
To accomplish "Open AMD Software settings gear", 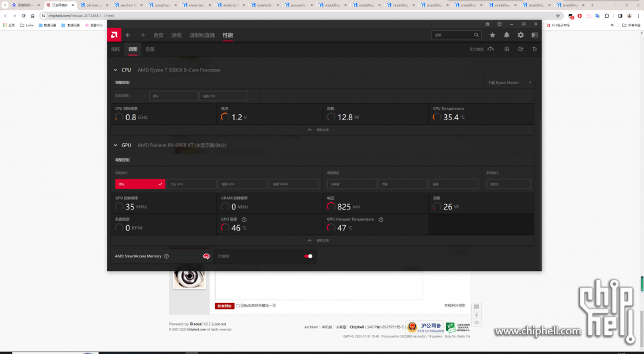I will pyautogui.click(x=520, y=35).
